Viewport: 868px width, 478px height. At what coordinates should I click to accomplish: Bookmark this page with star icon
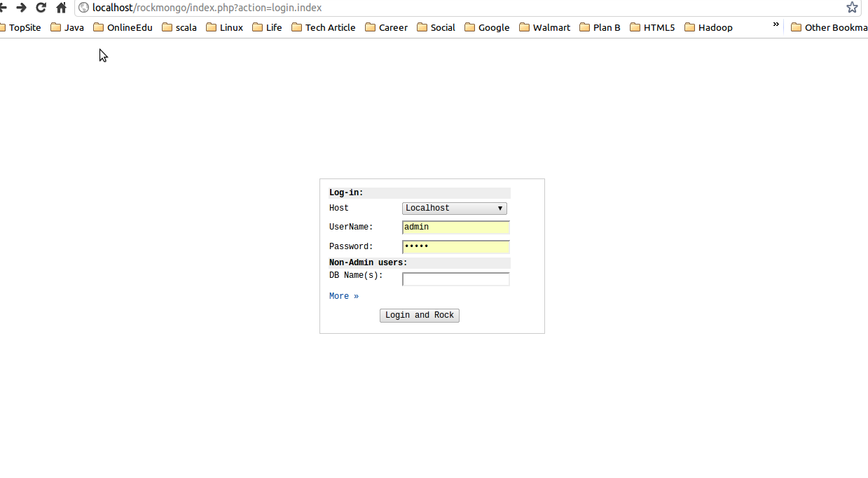point(852,8)
